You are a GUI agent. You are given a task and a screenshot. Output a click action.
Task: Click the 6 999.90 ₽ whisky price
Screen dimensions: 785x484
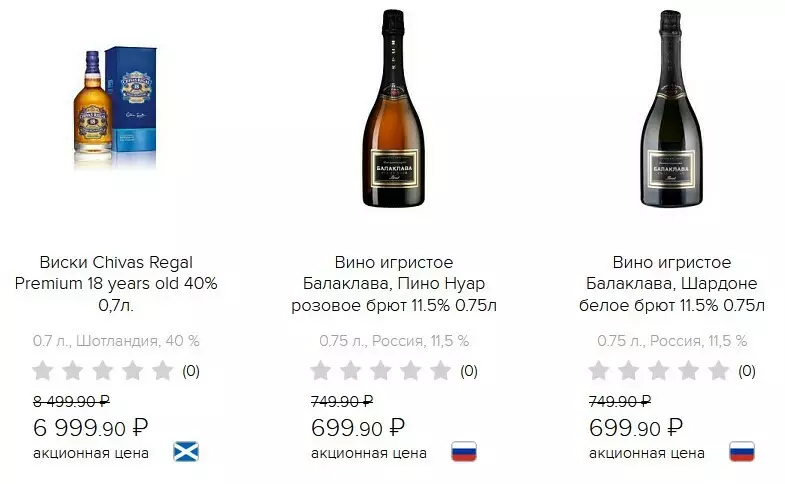(x=91, y=428)
